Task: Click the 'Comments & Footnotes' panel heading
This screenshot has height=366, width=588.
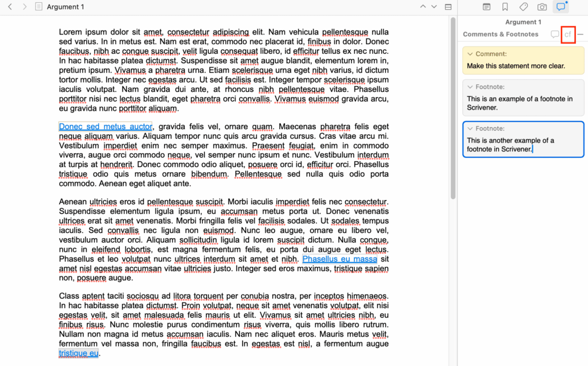Action: point(501,34)
